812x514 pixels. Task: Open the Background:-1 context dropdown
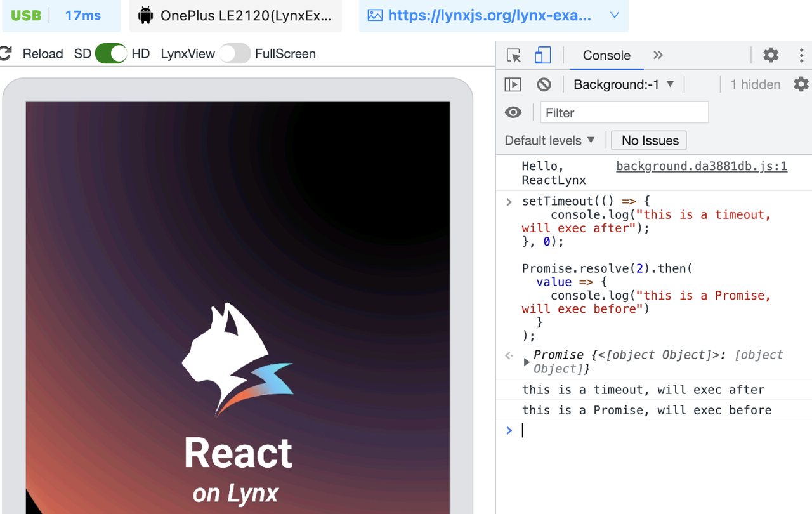(x=624, y=84)
